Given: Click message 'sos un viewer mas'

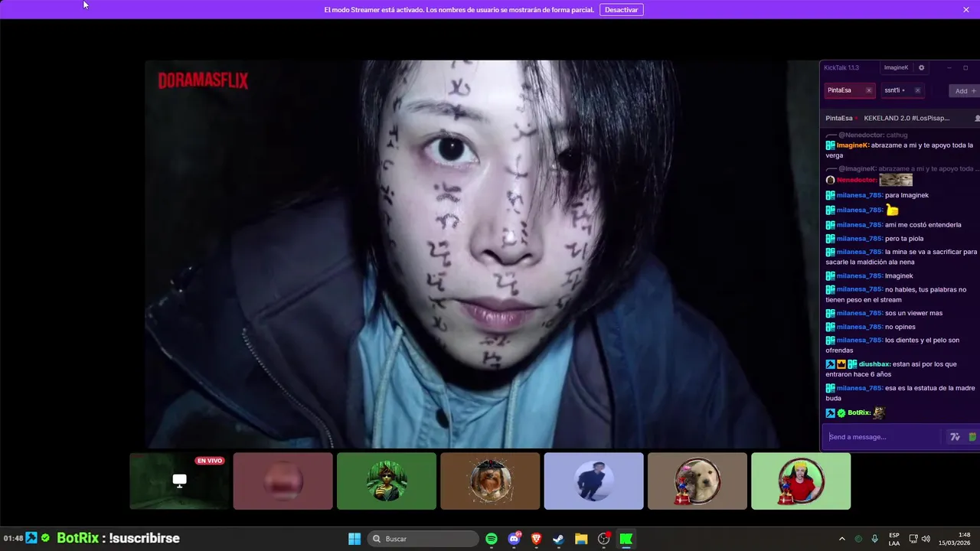Looking at the screenshot, I should [x=913, y=313].
